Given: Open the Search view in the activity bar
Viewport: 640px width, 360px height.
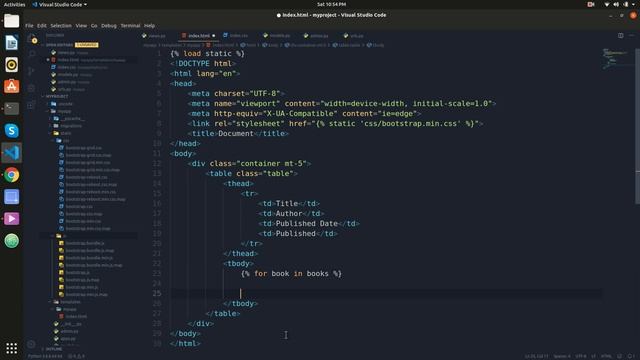Looking at the screenshot, I should pos(32,54).
